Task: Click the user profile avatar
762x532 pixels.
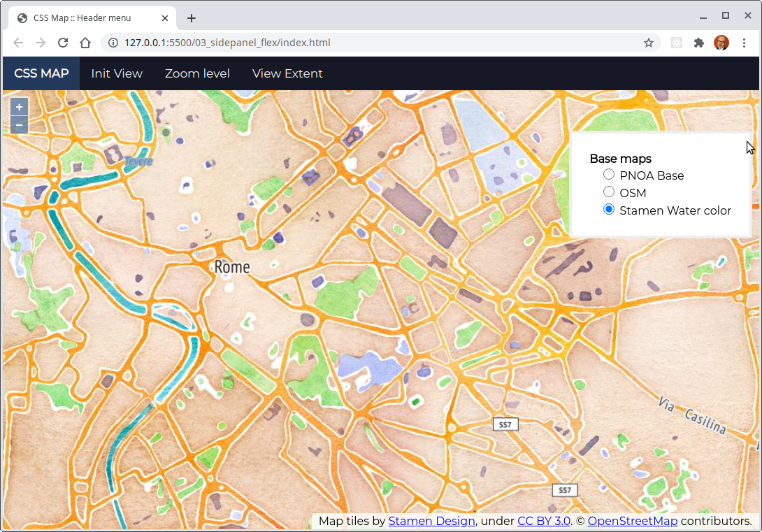Action: [721, 43]
